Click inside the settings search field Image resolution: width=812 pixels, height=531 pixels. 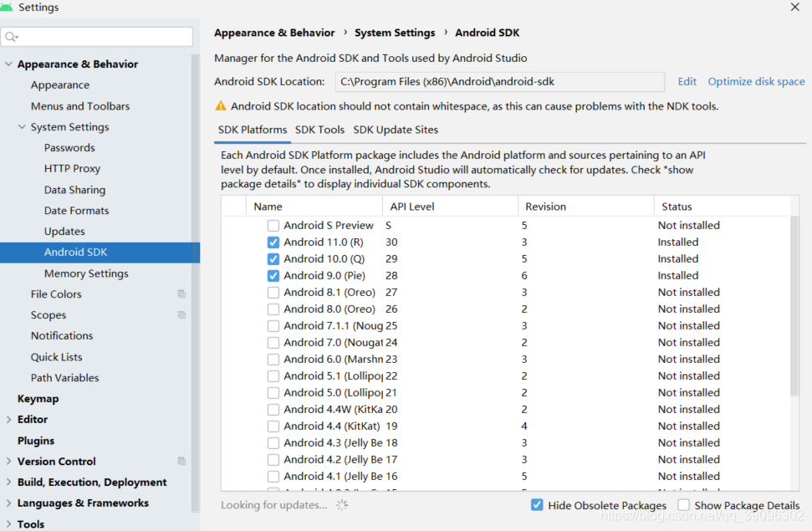pyautogui.click(x=97, y=37)
